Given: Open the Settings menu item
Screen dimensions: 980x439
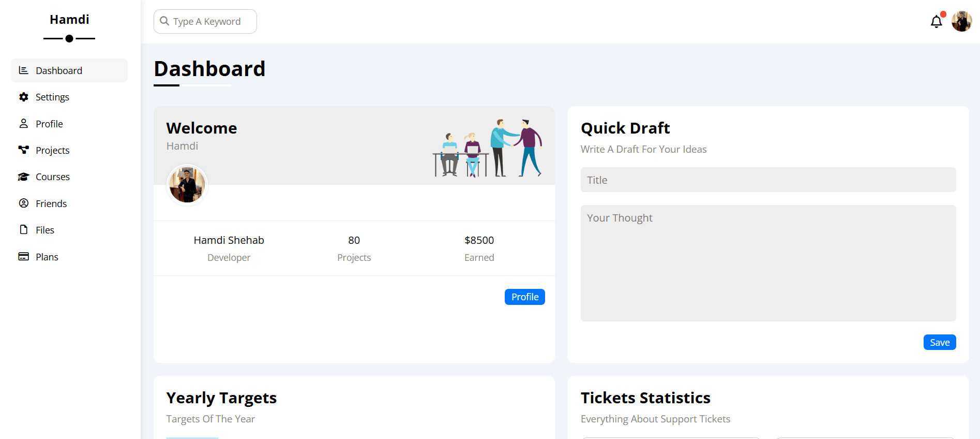Looking at the screenshot, I should pos(52,97).
